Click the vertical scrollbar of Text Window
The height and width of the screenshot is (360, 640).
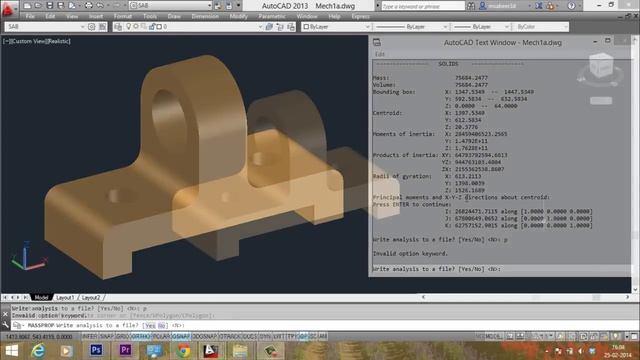click(x=635, y=163)
